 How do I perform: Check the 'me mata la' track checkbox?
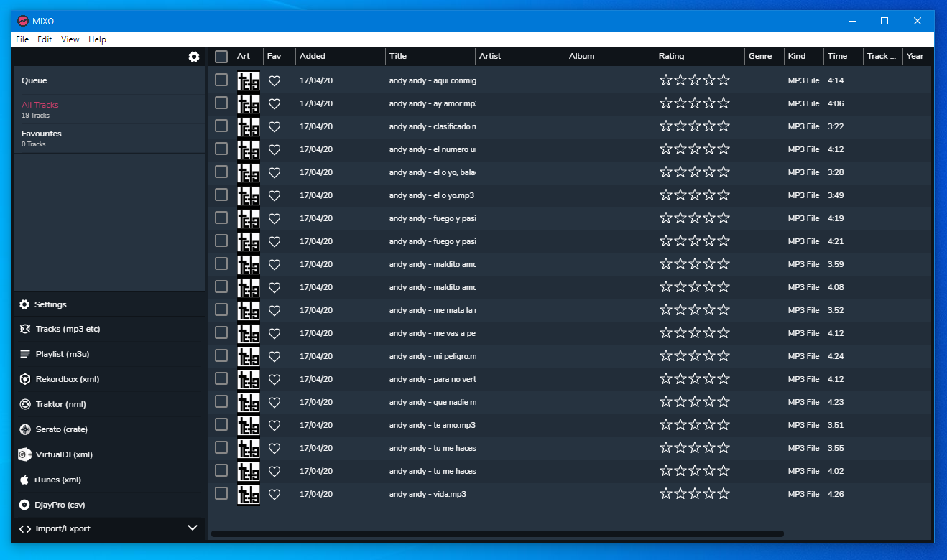click(x=221, y=309)
